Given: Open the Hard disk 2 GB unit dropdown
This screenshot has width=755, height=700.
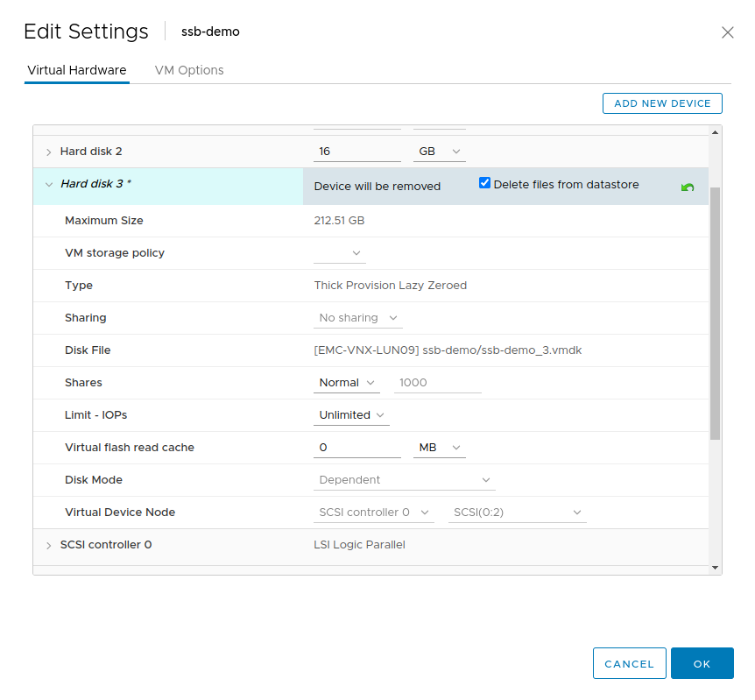Looking at the screenshot, I should pyautogui.click(x=439, y=152).
